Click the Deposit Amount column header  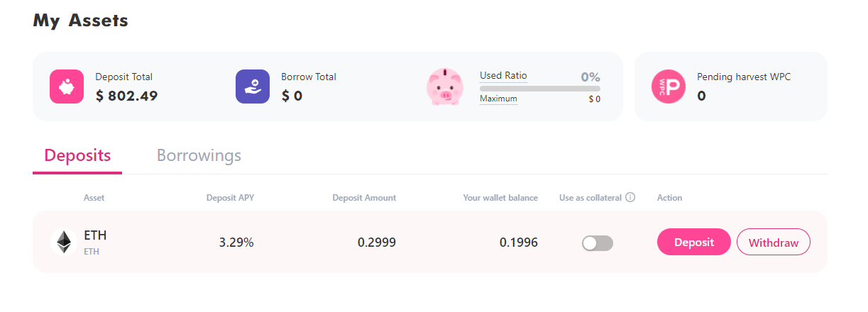coord(364,198)
